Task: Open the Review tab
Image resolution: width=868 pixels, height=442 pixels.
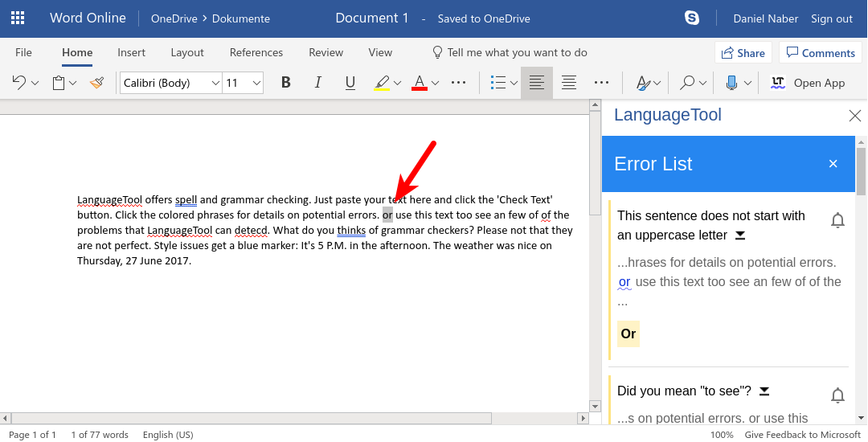Action: [x=325, y=52]
